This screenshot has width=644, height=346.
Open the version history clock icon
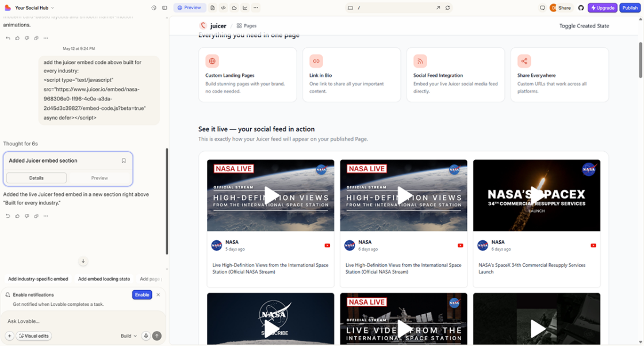[154, 8]
